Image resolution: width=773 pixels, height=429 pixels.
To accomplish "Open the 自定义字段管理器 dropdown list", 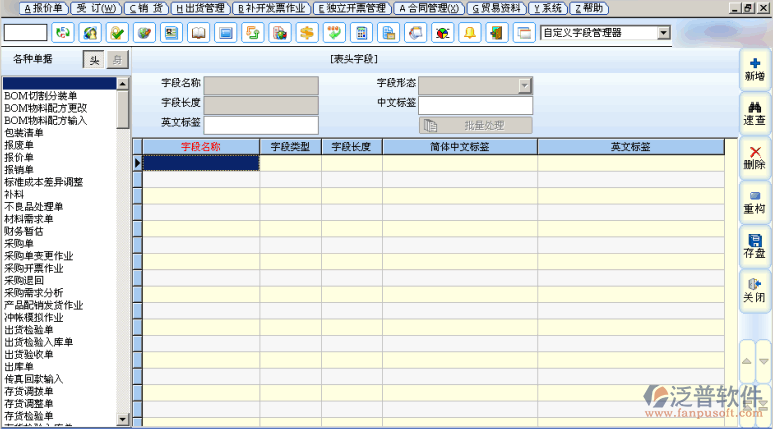I will point(664,32).
